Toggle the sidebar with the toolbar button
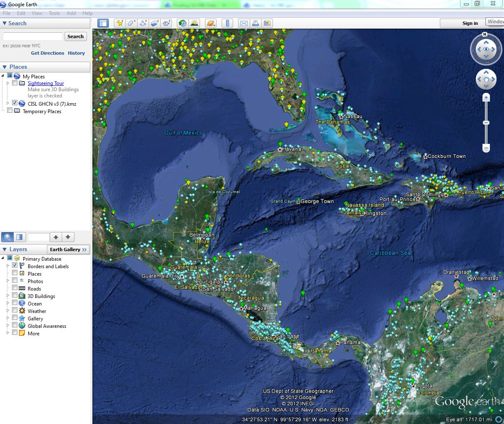 point(103,23)
